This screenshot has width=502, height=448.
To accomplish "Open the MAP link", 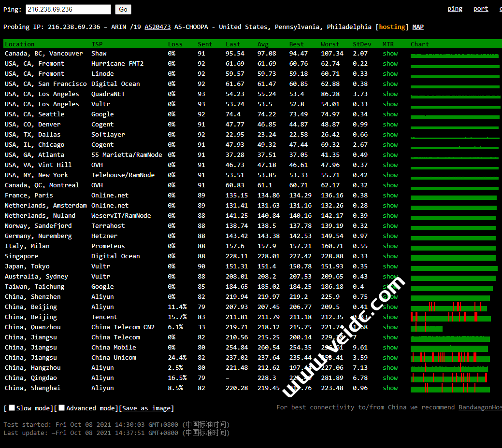I will click(x=418, y=27).
